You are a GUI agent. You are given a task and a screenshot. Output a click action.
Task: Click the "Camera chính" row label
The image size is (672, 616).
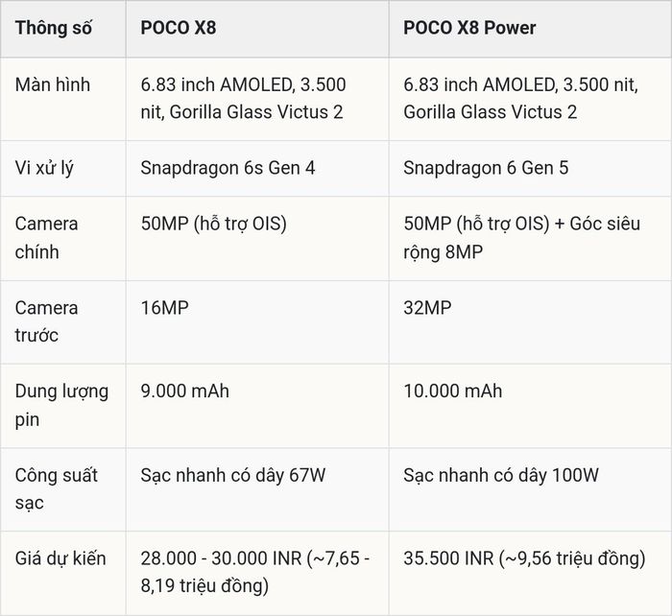pyautogui.click(x=46, y=238)
